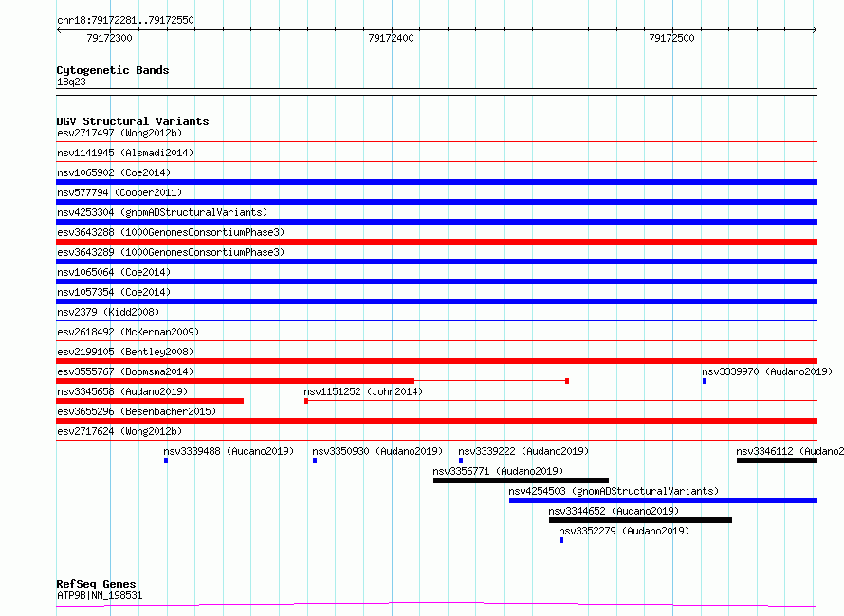
Task: Click nsv3339970 (Audano2019) small blue marker
Action: pos(705,381)
